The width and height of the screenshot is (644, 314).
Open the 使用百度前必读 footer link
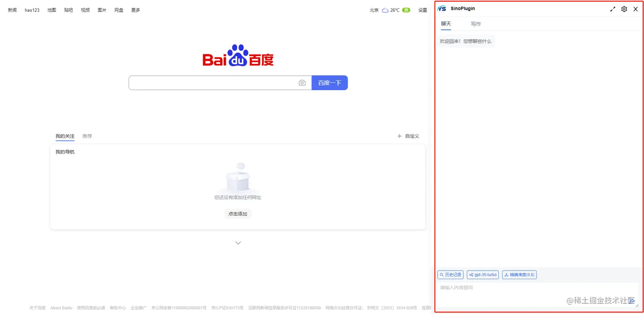click(x=91, y=308)
